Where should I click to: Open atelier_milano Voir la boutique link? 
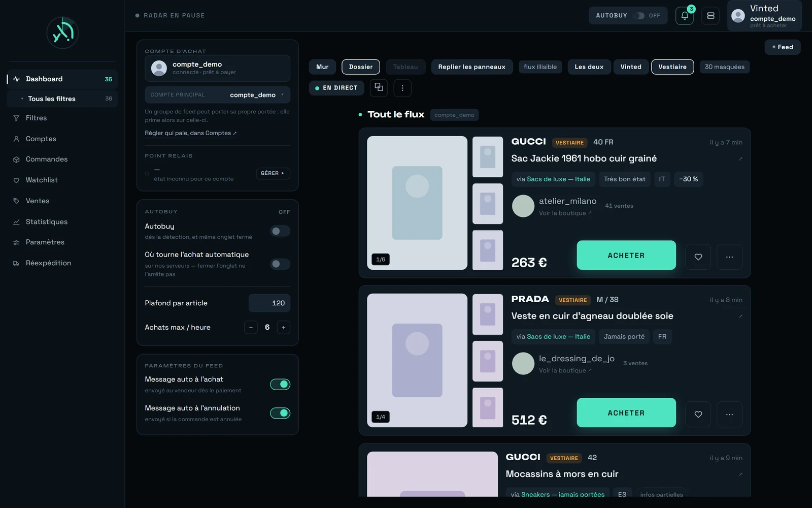(x=565, y=213)
